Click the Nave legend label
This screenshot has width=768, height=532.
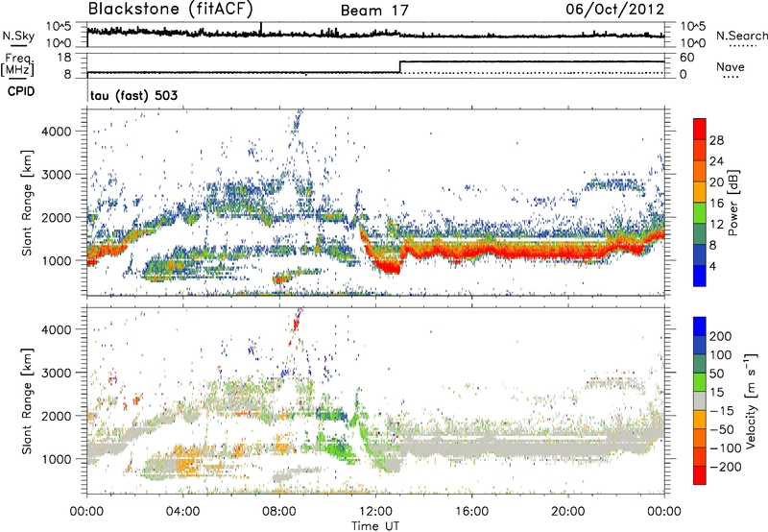[731, 66]
